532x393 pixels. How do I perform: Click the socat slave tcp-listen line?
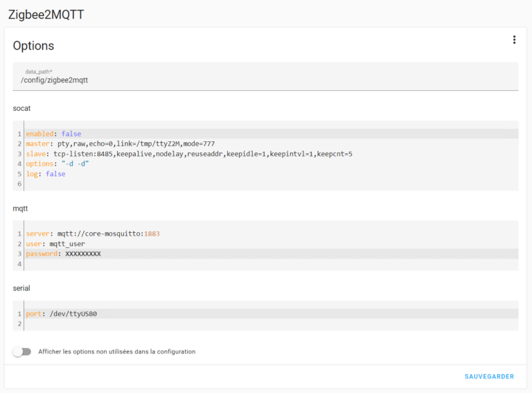(x=188, y=154)
